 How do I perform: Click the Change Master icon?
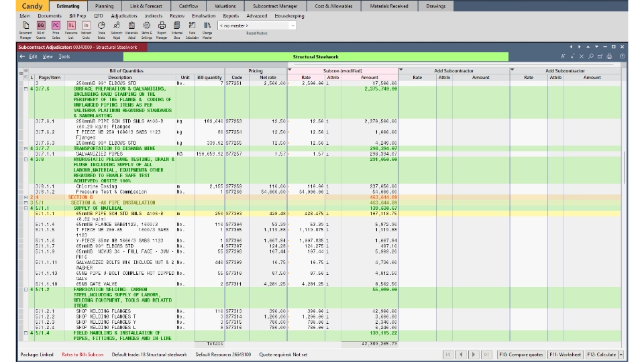(x=207, y=30)
